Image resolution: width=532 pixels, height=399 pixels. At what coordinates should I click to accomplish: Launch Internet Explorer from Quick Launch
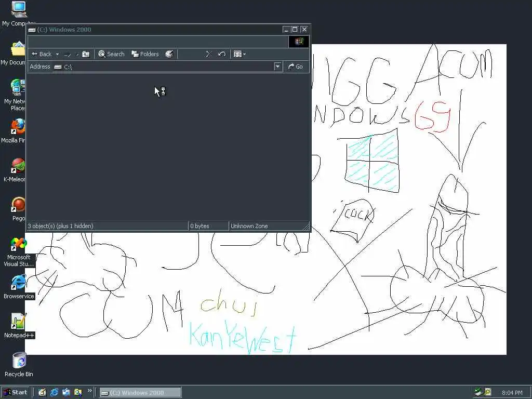[x=54, y=393]
